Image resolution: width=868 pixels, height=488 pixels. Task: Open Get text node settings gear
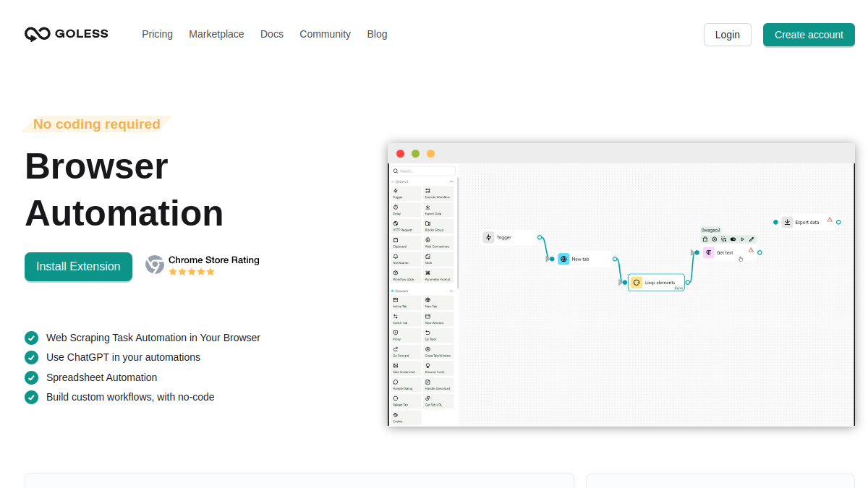tap(715, 239)
